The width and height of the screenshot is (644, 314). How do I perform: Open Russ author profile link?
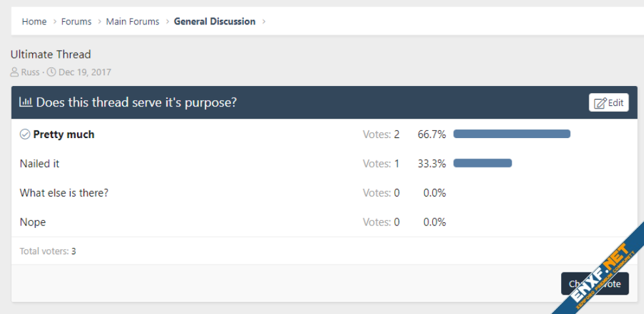[x=30, y=73]
